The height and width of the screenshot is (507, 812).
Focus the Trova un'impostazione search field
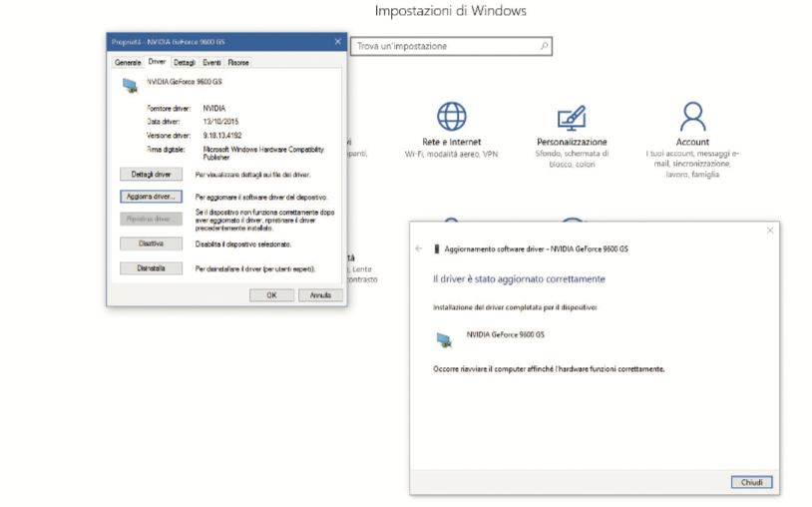(451, 46)
